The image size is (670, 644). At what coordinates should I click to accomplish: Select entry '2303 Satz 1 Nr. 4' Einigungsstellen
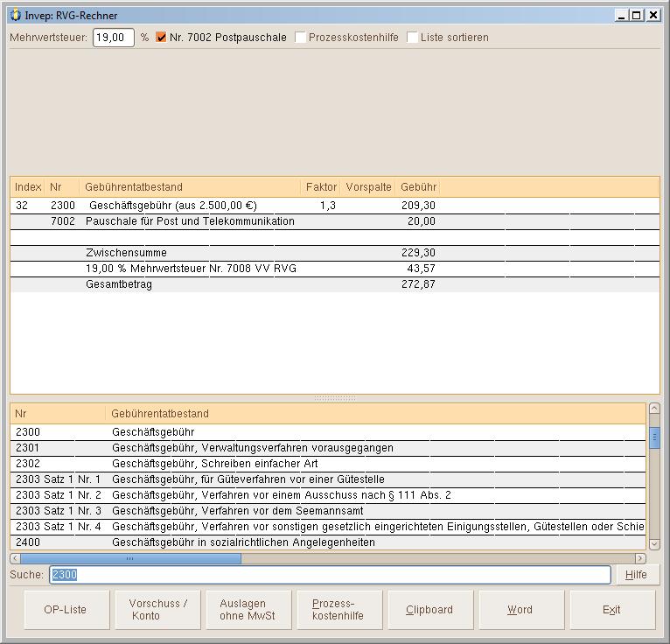point(328,527)
